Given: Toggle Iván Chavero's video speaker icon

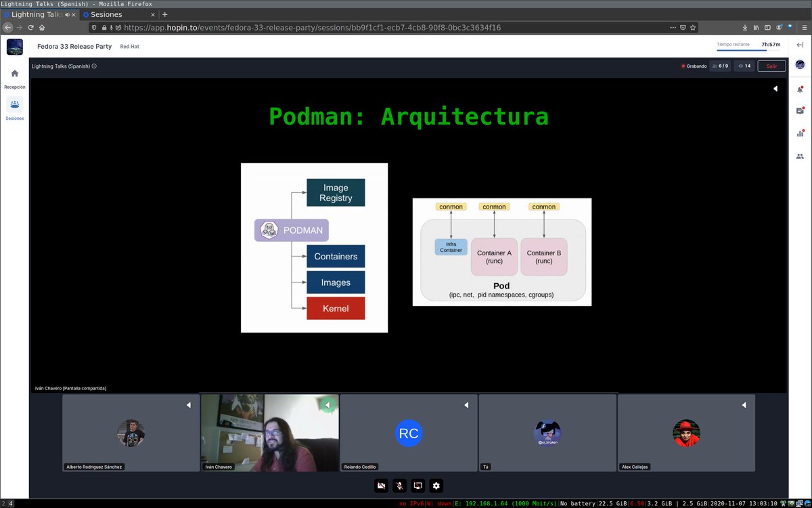Looking at the screenshot, I should (328, 405).
